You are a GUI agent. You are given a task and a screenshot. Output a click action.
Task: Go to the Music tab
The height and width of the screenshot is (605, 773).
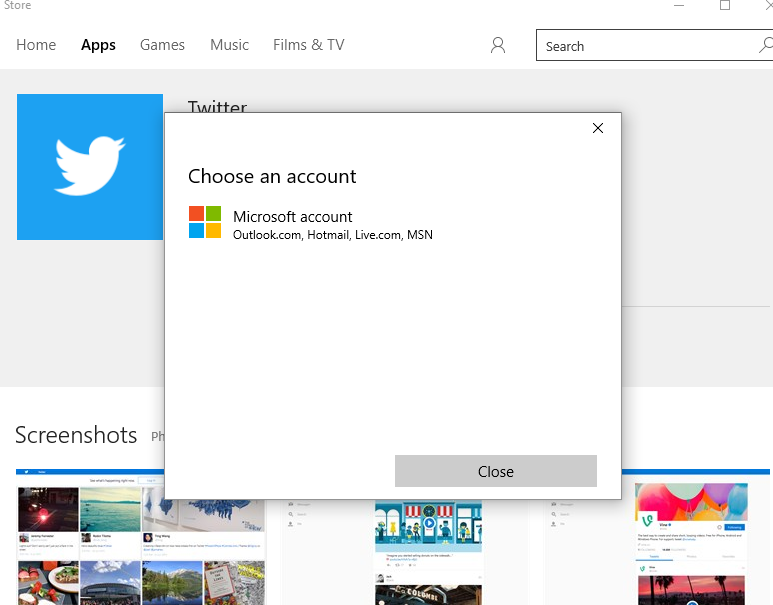click(229, 45)
